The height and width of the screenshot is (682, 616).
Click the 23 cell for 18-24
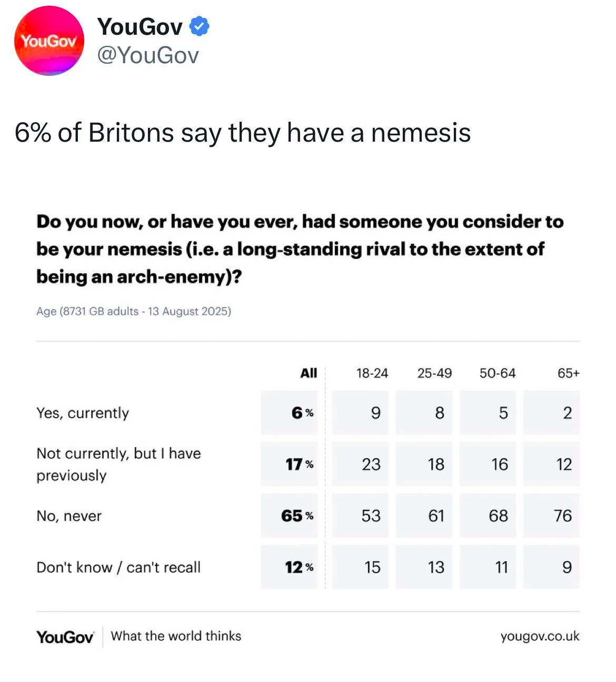pyautogui.click(x=361, y=464)
